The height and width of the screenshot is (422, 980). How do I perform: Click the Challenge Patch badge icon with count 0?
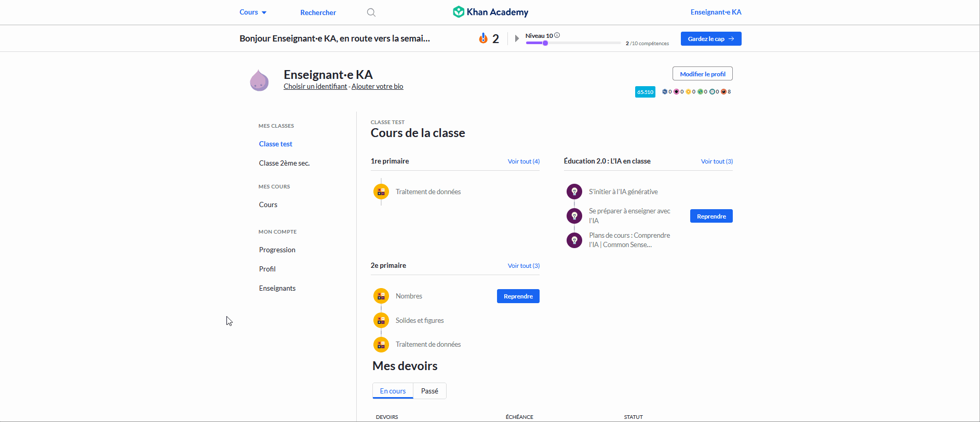coord(665,92)
